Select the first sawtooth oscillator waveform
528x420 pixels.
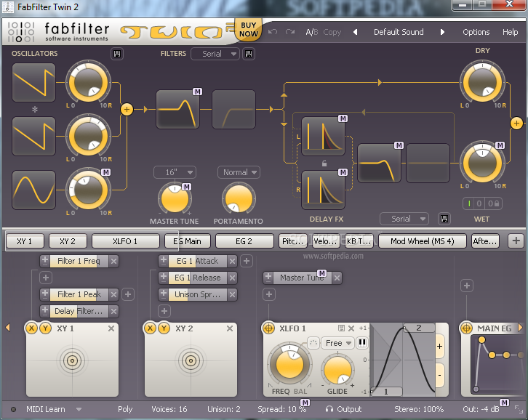point(33,82)
